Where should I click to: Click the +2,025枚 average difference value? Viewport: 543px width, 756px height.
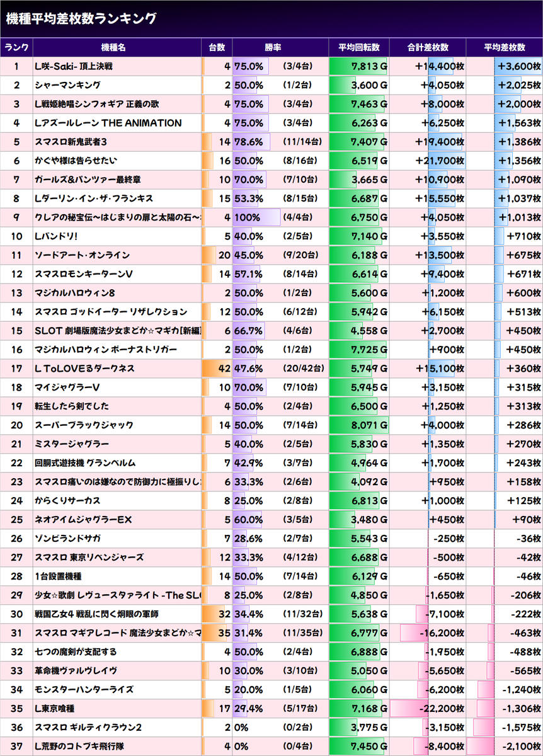519,85
